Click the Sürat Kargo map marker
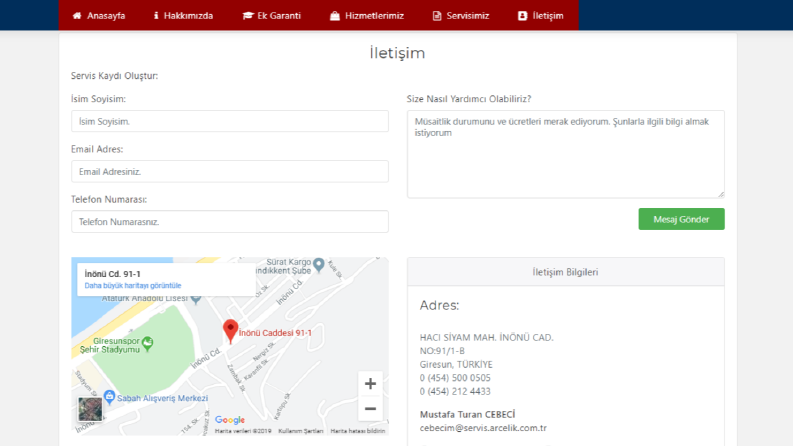793x446 pixels. point(319,264)
